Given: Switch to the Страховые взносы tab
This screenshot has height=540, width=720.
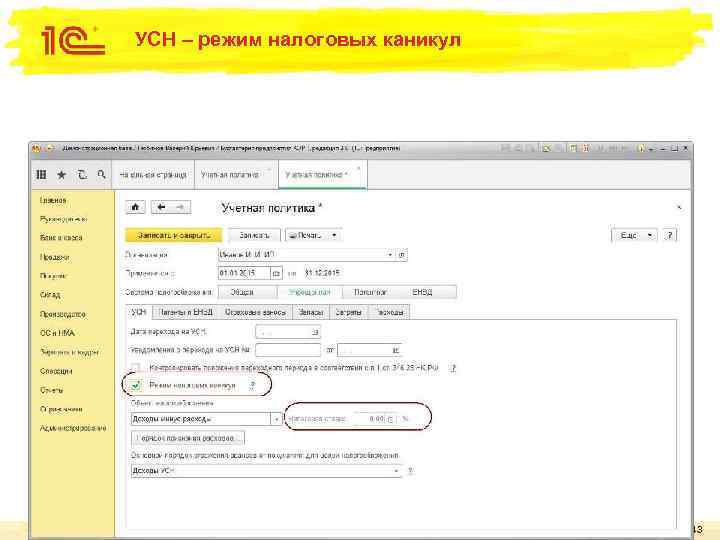Looking at the screenshot, I should (255, 312).
